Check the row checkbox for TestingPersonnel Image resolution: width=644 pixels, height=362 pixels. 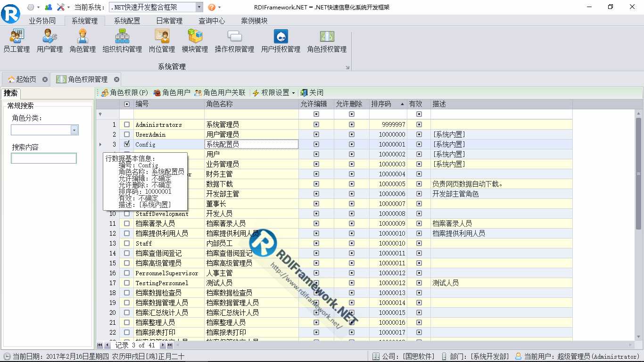(x=126, y=283)
